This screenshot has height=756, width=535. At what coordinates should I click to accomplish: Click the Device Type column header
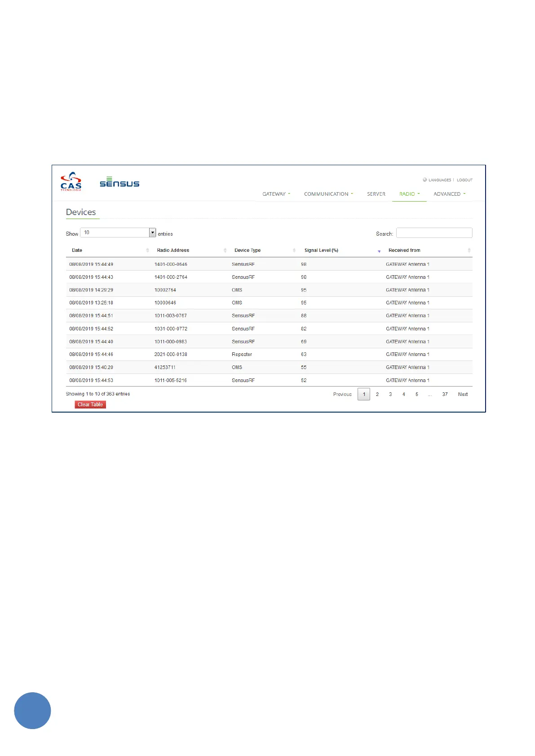click(x=248, y=251)
